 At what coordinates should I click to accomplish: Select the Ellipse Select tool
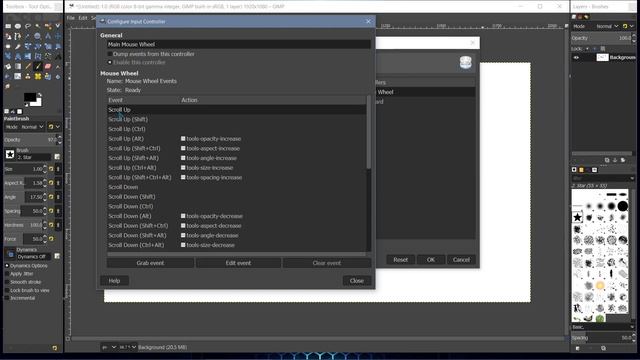[18, 26]
